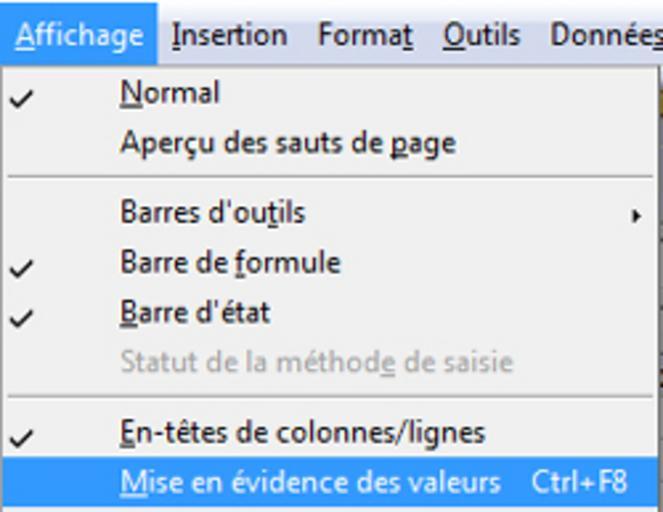The height and width of the screenshot is (512, 663).
Task: Click the Ctrl+F8 shortcut label
Action: (x=579, y=482)
